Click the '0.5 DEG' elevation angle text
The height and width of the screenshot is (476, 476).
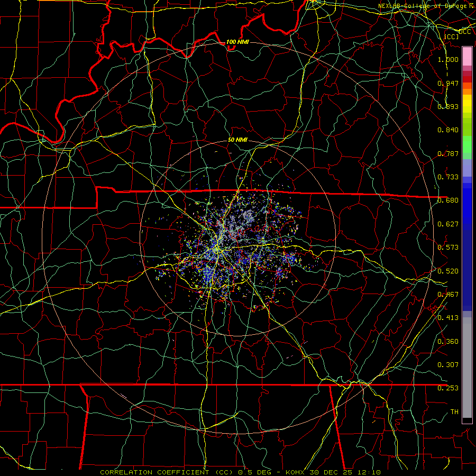[x=254, y=472]
